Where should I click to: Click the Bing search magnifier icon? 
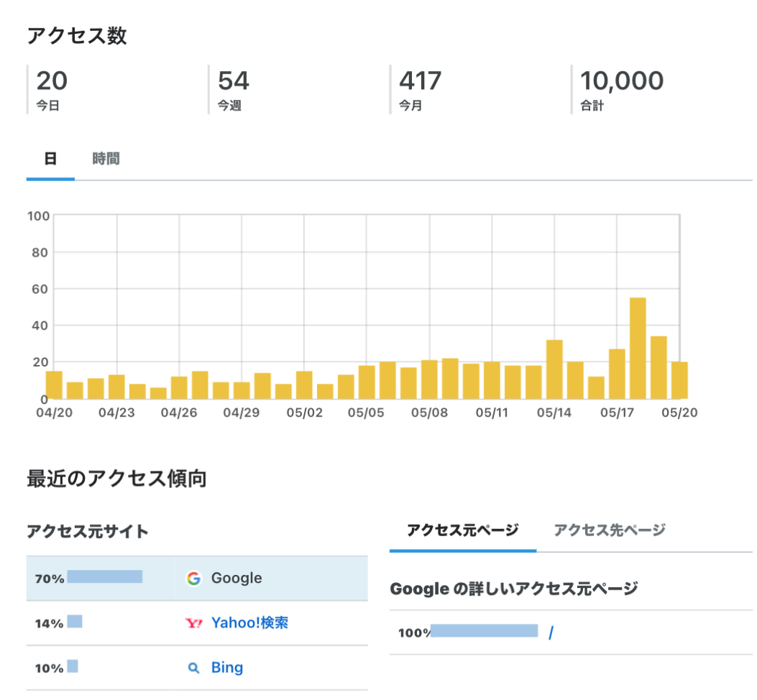point(193,668)
